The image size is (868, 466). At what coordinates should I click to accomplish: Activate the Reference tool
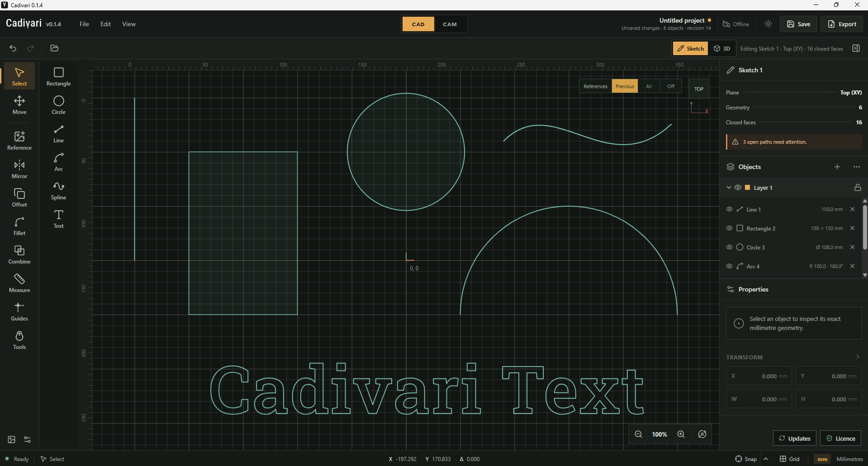click(x=19, y=141)
